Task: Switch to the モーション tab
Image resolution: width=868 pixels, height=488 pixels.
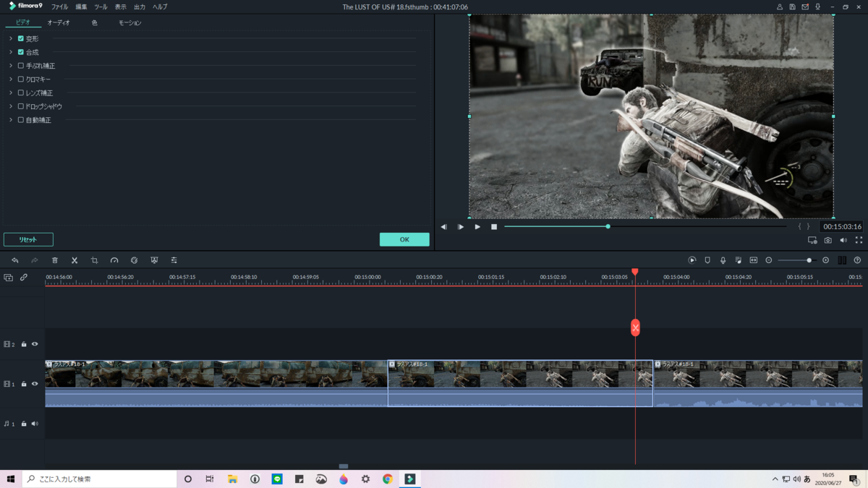Action: pos(130,23)
